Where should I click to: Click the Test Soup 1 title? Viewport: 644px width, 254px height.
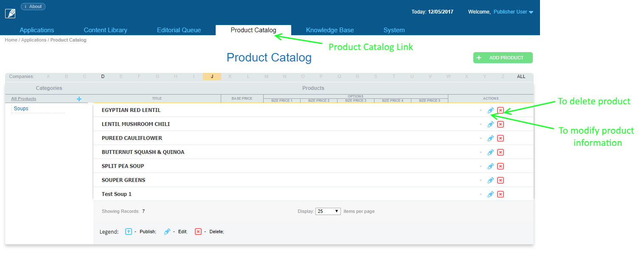pyautogui.click(x=117, y=194)
